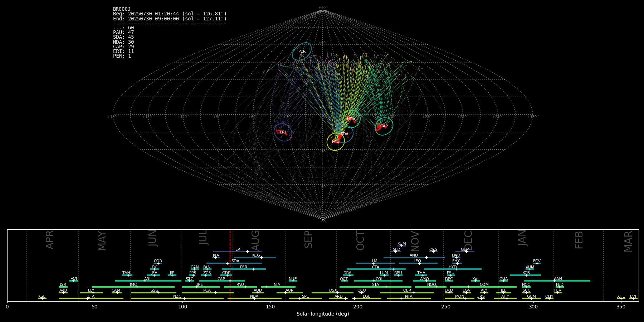Click the HYD shower bar in timeline

453,269
